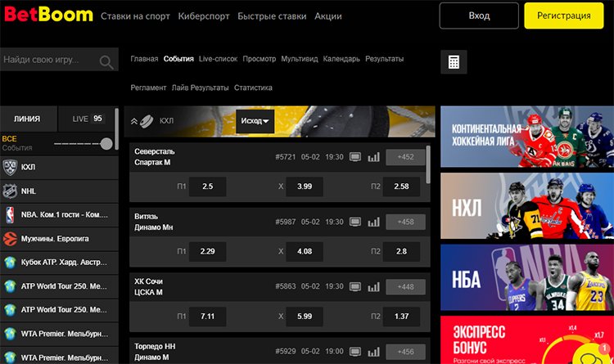Bet П2 2.58 on Спартак М
614x364 pixels.
(401, 186)
